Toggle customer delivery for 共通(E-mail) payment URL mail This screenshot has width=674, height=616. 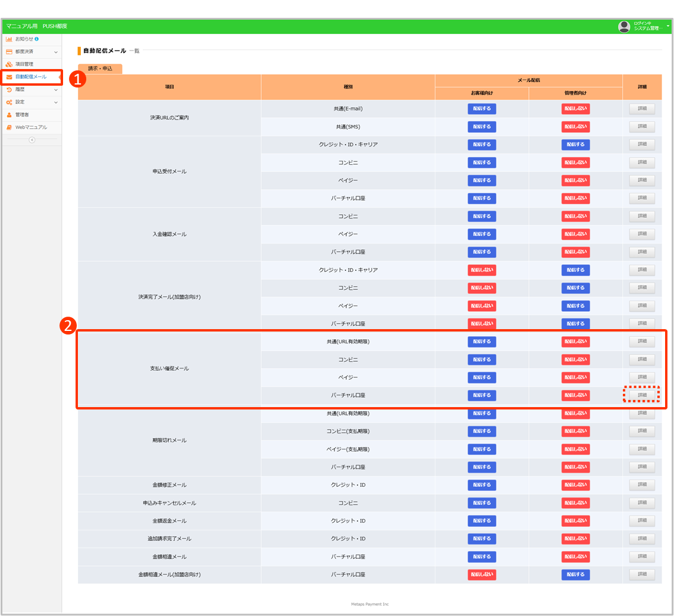tap(482, 109)
